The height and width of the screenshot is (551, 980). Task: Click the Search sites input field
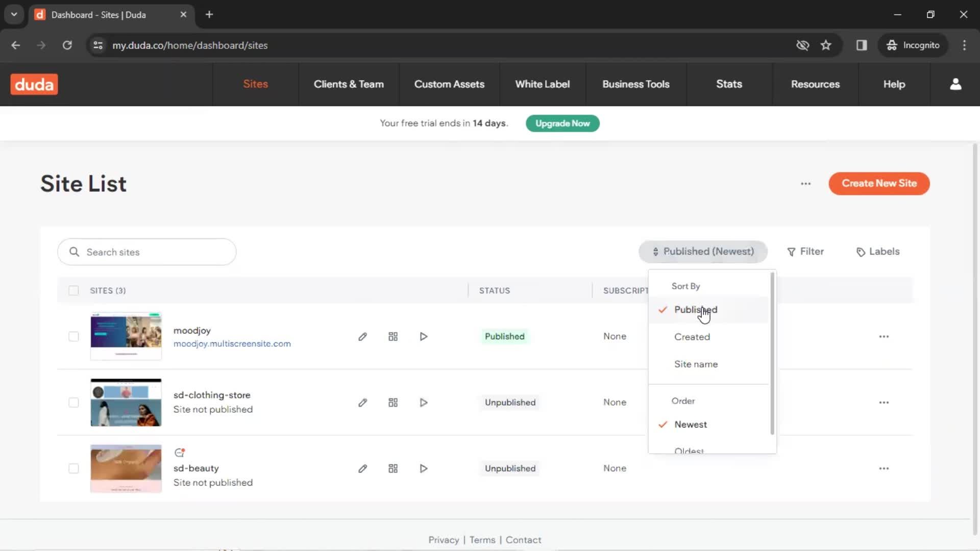tap(147, 252)
